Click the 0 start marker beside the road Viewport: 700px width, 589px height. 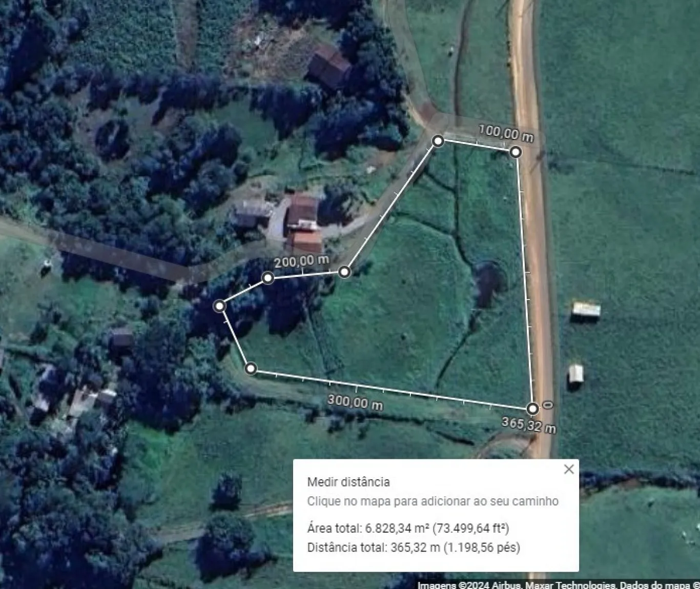pos(548,405)
